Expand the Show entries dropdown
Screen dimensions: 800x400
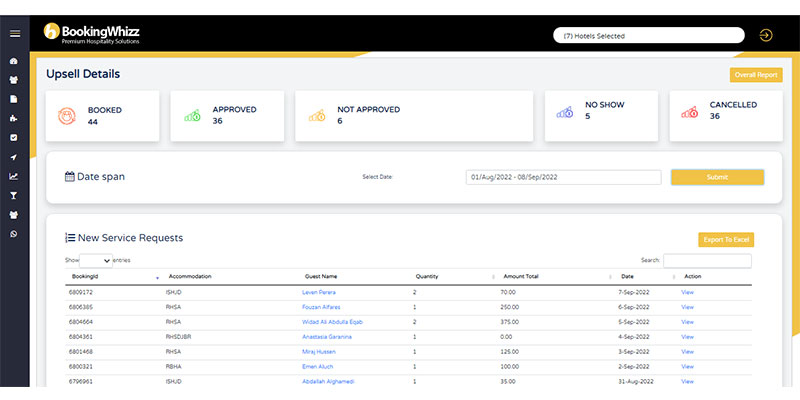(x=97, y=260)
